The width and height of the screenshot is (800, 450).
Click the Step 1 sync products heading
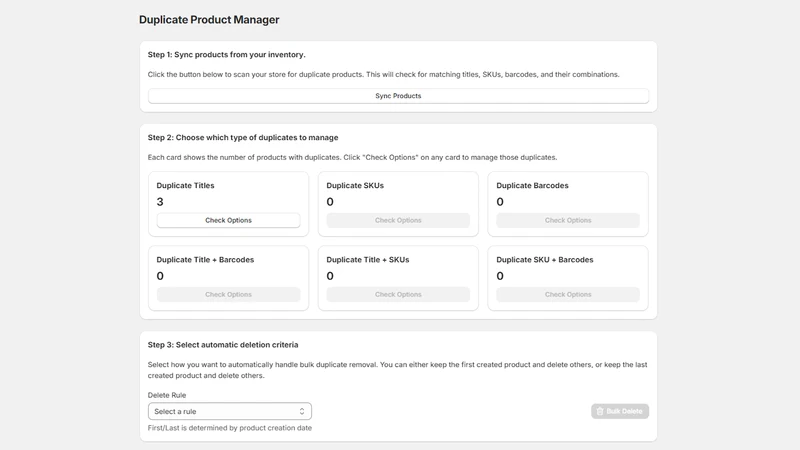click(227, 55)
